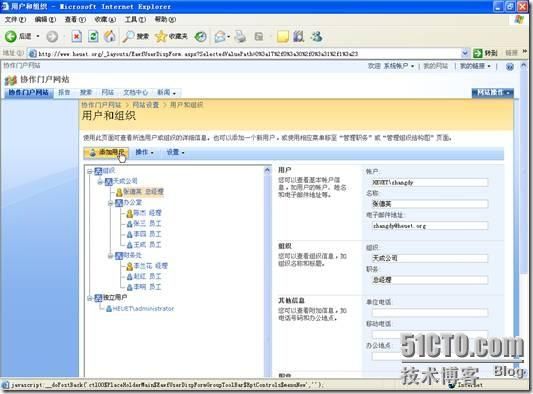Collapse the 组织 root tree node
The width and height of the screenshot is (533, 394).
pyautogui.click(x=90, y=171)
